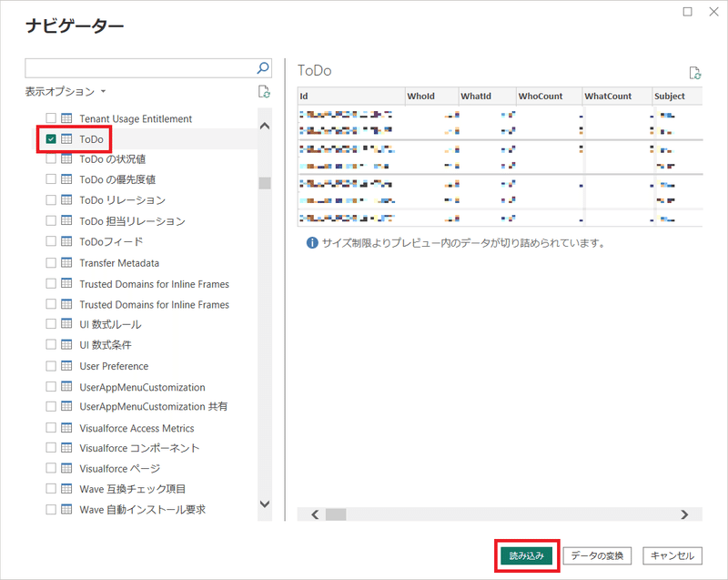Select the ToDoフィード row label
728x580 pixels.
[111, 241]
